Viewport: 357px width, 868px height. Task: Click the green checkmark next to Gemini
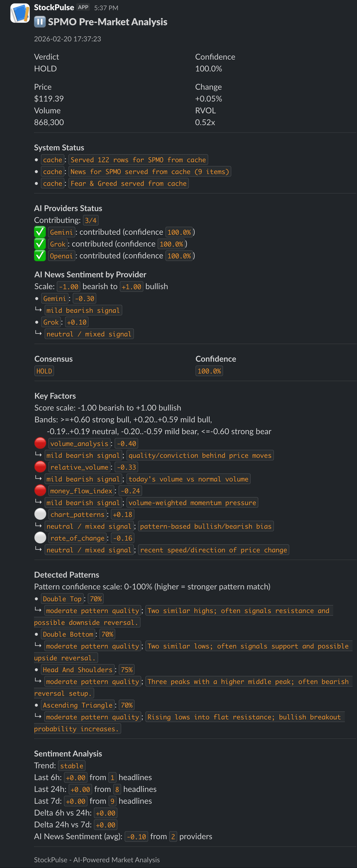[40, 232]
